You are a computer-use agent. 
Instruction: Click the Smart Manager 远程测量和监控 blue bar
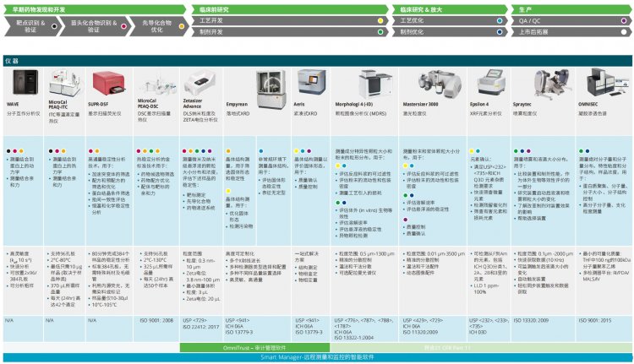click(x=317, y=357)
